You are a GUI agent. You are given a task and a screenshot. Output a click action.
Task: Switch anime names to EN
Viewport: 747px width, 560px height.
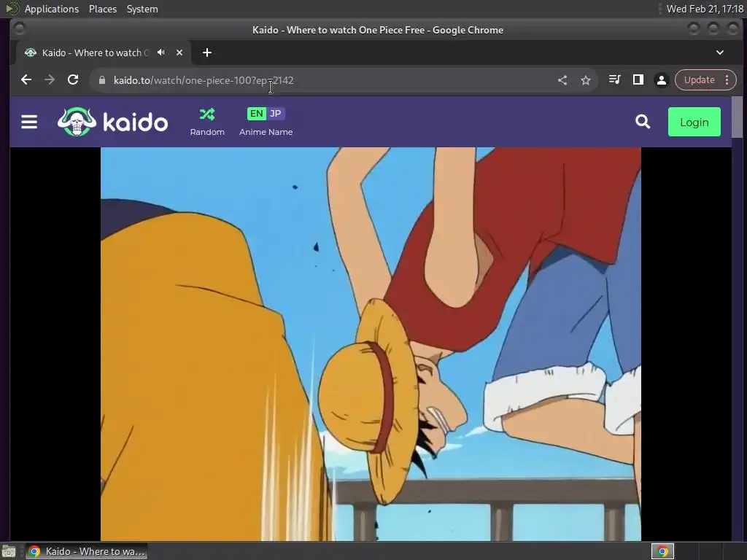pyautogui.click(x=256, y=113)
